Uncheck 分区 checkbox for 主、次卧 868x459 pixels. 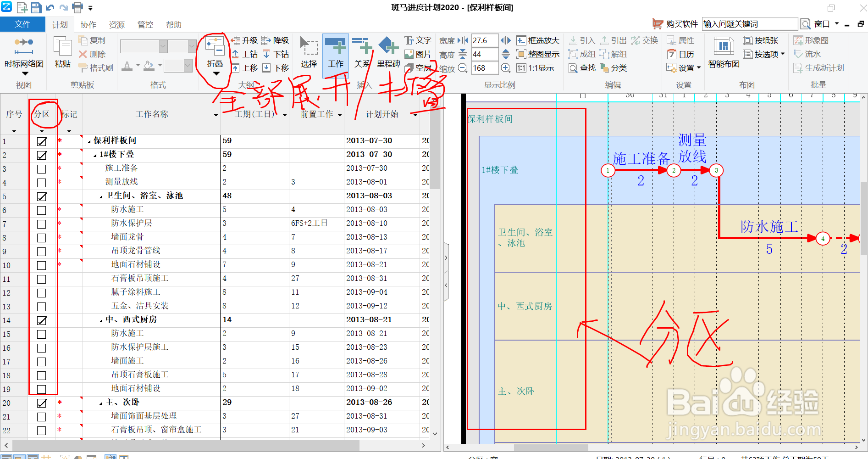coord(42,403)
